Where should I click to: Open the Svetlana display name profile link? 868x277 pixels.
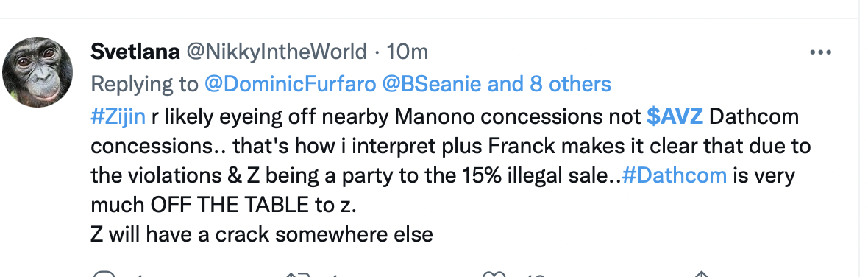click(135, 52)
